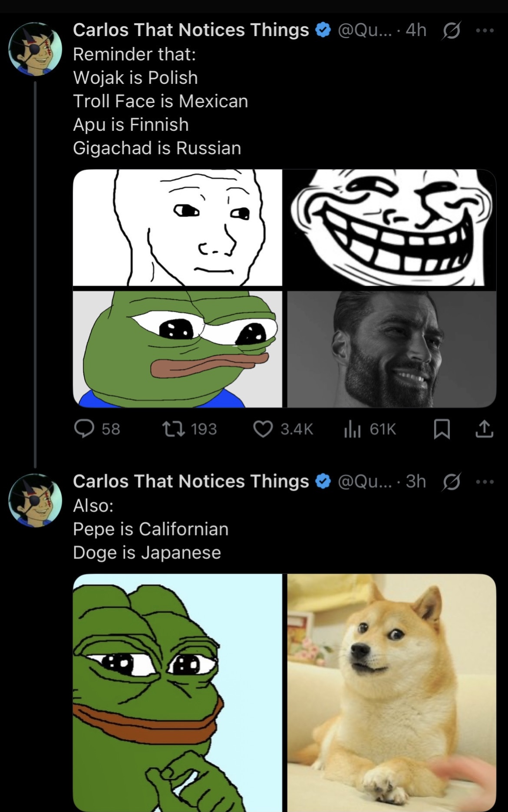View analytics showing 61K views
The image size is (508, 812).
[x=352, y=429]
